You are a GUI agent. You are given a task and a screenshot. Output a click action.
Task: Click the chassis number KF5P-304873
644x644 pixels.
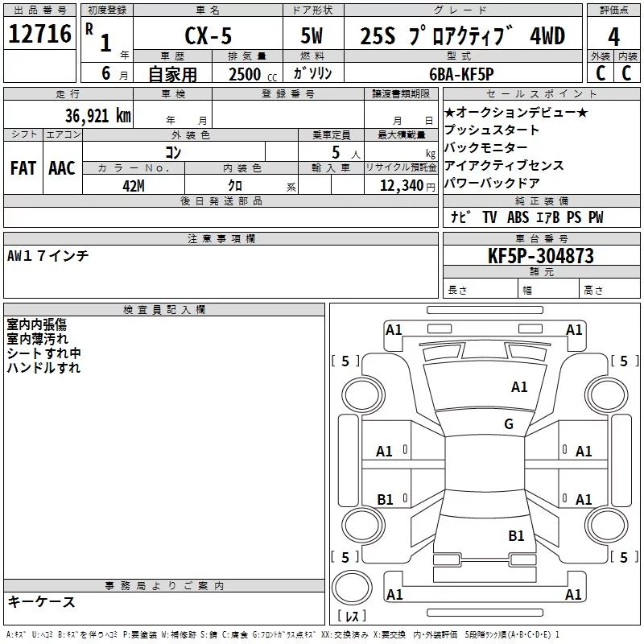(541, 255)
